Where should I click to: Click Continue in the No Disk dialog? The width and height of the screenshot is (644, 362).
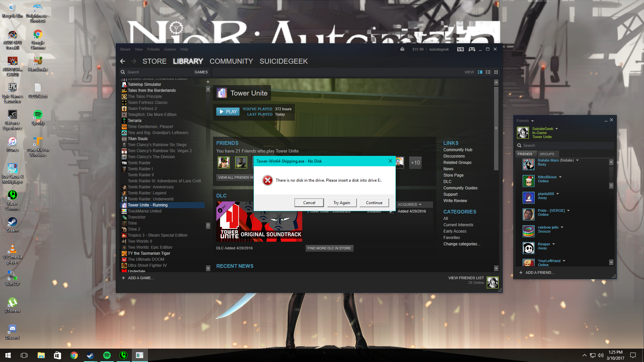tap(374, 202)
